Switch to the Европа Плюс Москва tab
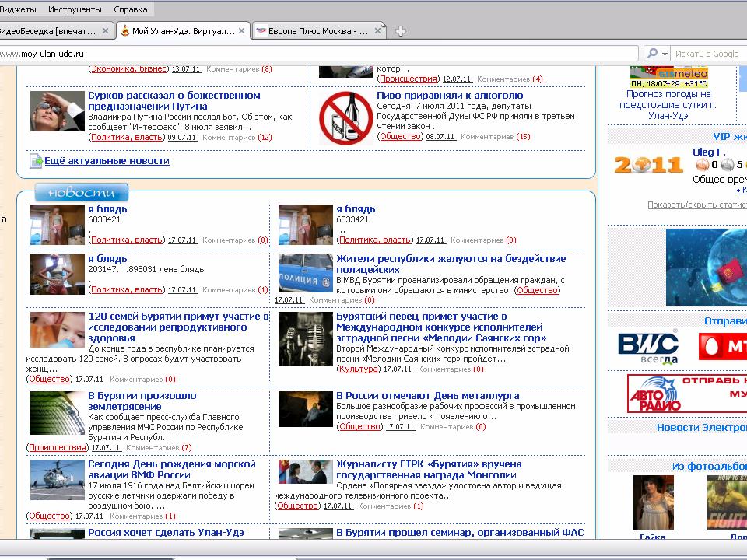The width and height of the screenshot is (747, 560). pos(317,31)
